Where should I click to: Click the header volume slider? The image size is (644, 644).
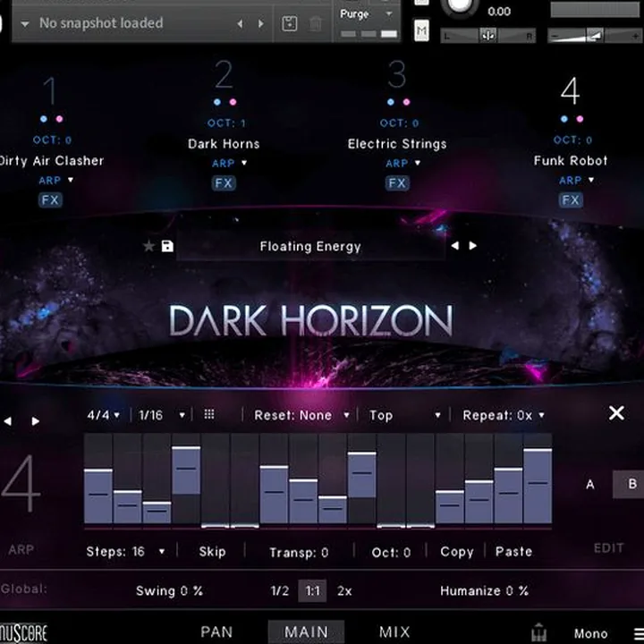595,36
